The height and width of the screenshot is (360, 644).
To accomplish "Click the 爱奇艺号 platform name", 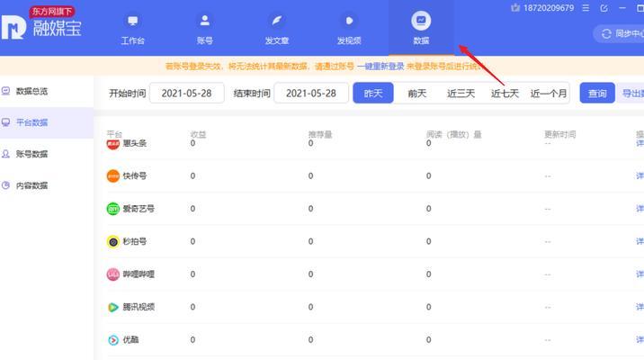I will pos(139,209).
